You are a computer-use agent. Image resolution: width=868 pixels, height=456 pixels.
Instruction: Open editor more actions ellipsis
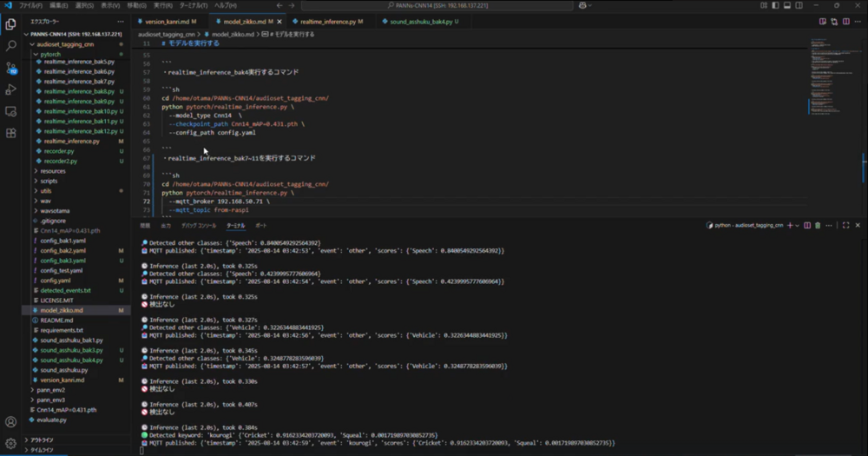click(x=858, y=22)
